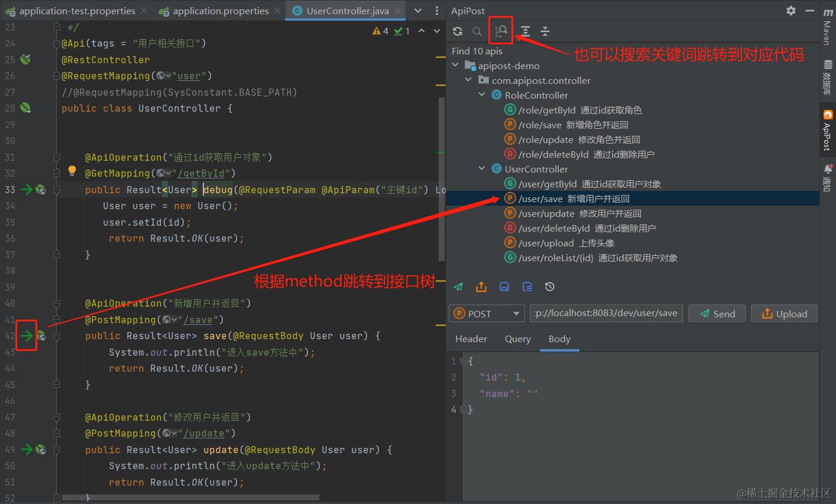Open URL mapping dropdown on line 48

169,433
